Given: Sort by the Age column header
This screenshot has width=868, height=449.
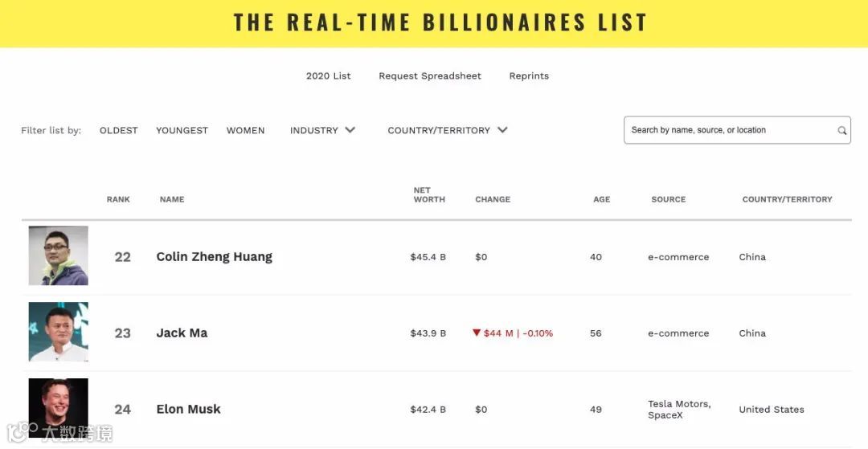Looking at the screenshot, I should [x=601, y=199].
